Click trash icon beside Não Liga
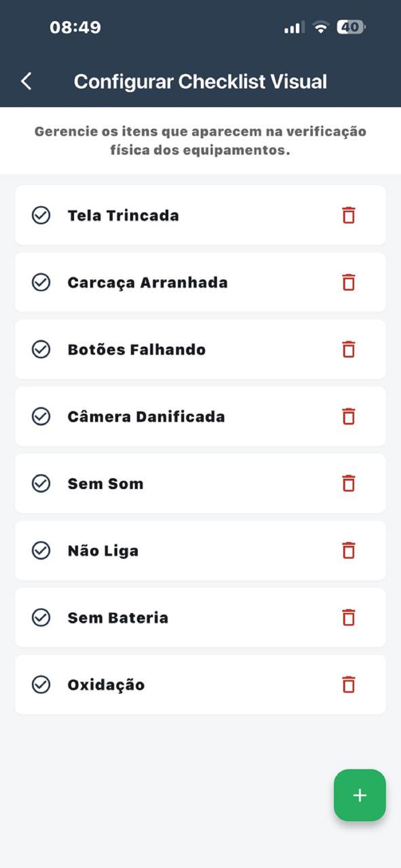The image size is (401, 868). point(349,551)
